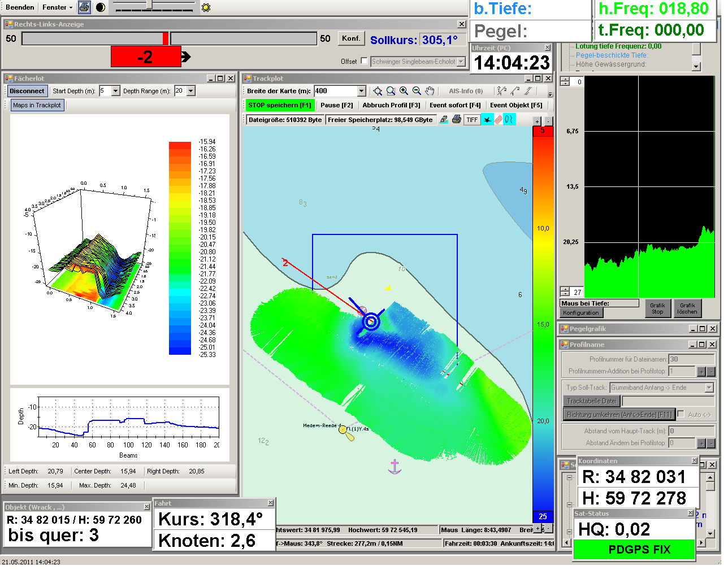Image resolution: width=728 pixels, height=583 pixels.
Task: Click the zoom in magnifier icon
Action: pyautogui.click(x=404, y=91)
